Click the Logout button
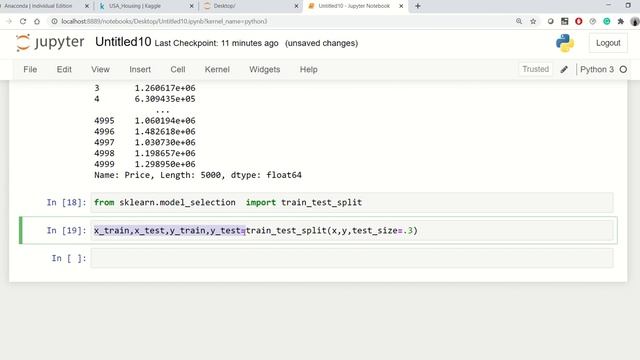The height and width of the screenshot is (360, 640). point(608,43)
